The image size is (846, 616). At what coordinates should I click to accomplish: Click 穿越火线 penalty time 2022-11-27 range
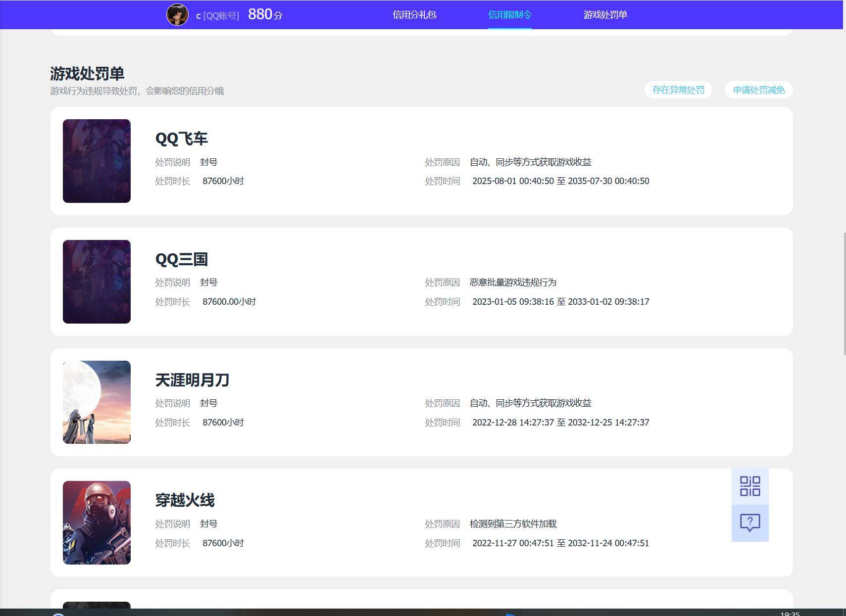point(561,543)
